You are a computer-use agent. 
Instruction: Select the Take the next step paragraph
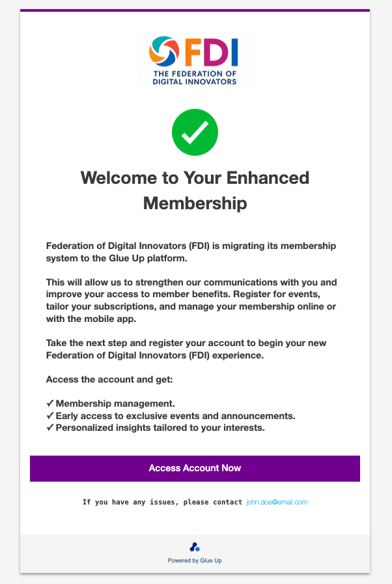186,349
